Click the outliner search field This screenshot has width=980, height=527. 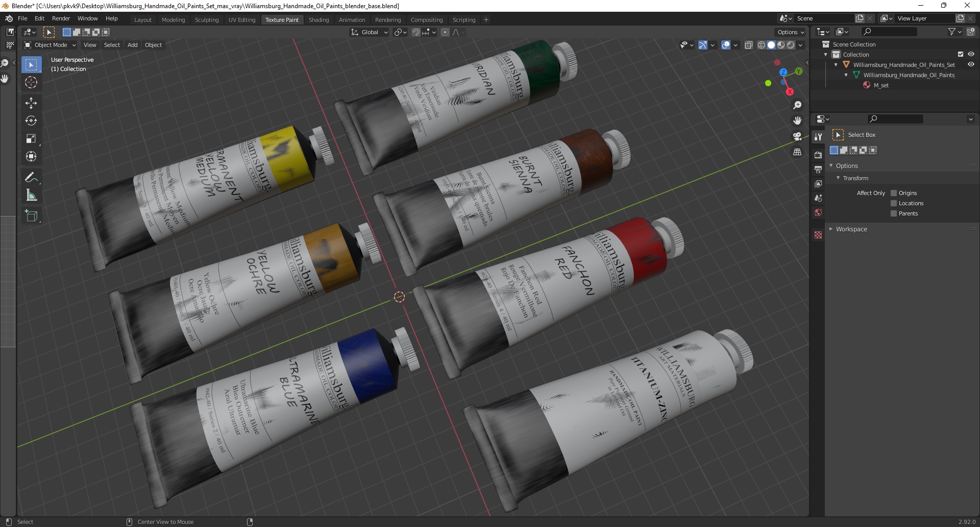point(889,32)
